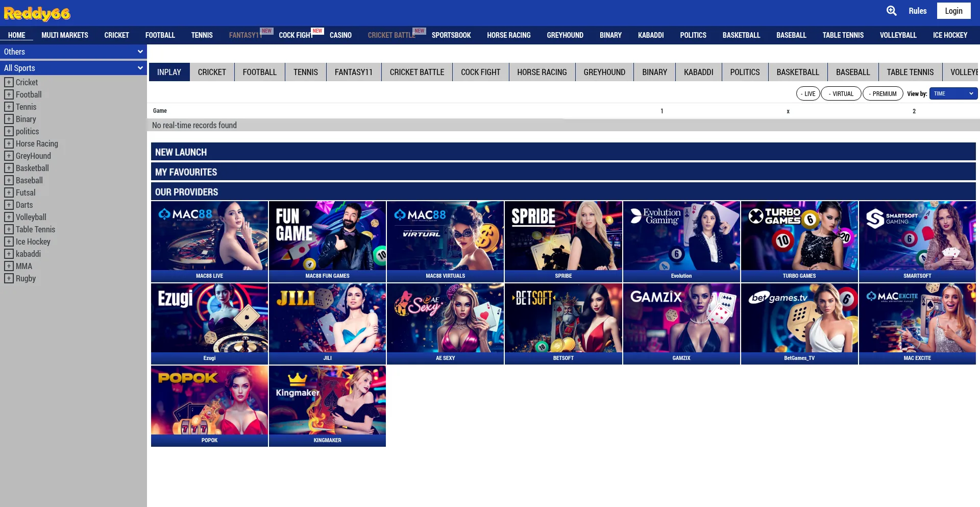Open the Evolution Gaming provider
980x507 pixels.
tap(681, 242)
